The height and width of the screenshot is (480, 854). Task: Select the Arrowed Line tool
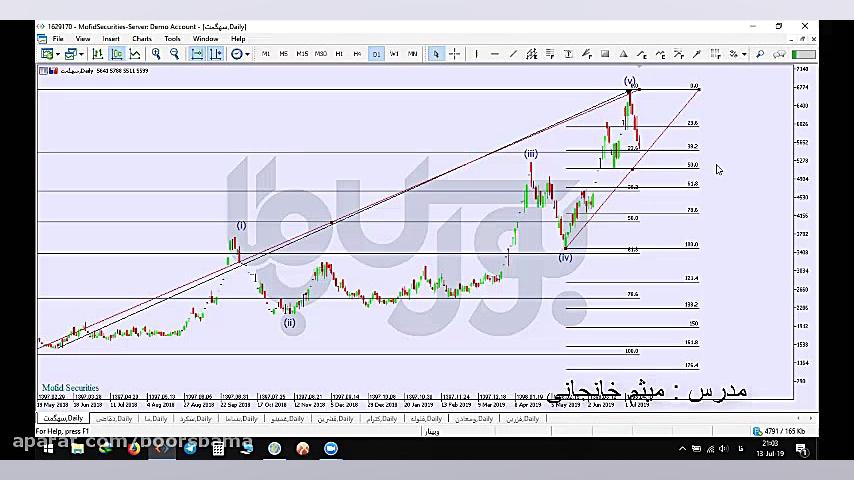[697, 54]
